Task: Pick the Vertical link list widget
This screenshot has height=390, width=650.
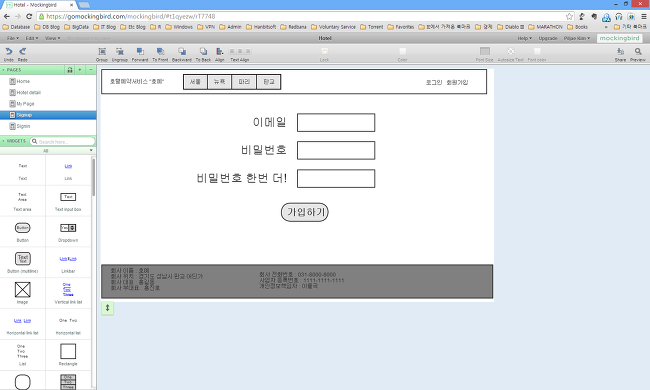Action: tap(68, 293)
